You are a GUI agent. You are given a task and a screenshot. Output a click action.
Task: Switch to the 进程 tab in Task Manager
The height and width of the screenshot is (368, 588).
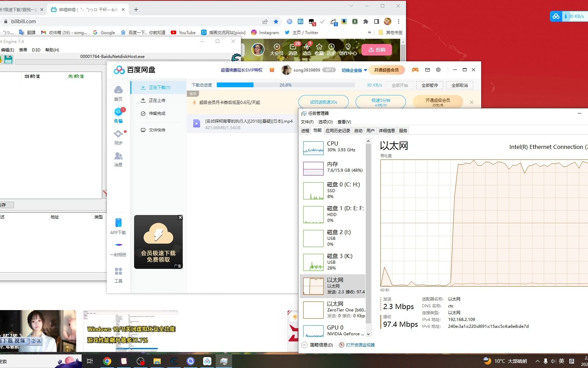[x=305, y=130]
